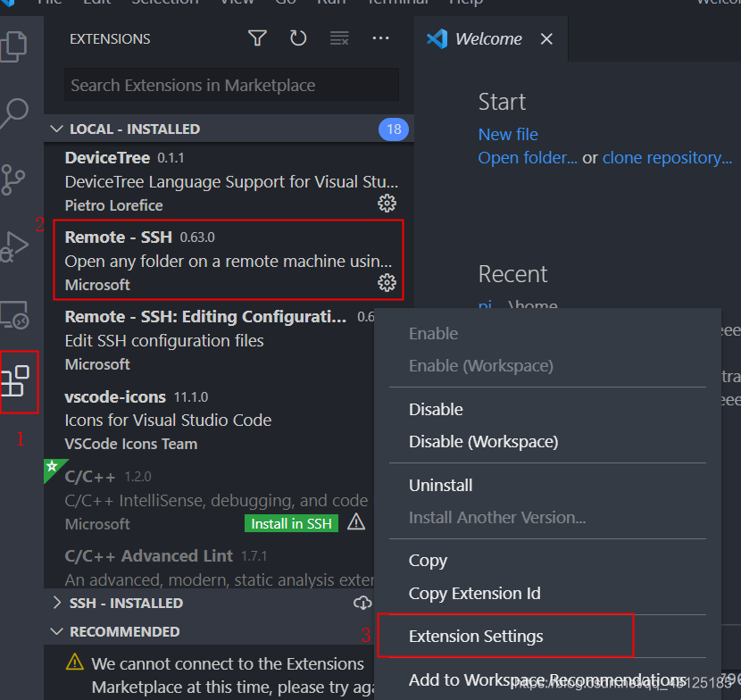
Task: Select the DeviceTree extension entry
Action: pyautogui.click(x=229, y=181)
